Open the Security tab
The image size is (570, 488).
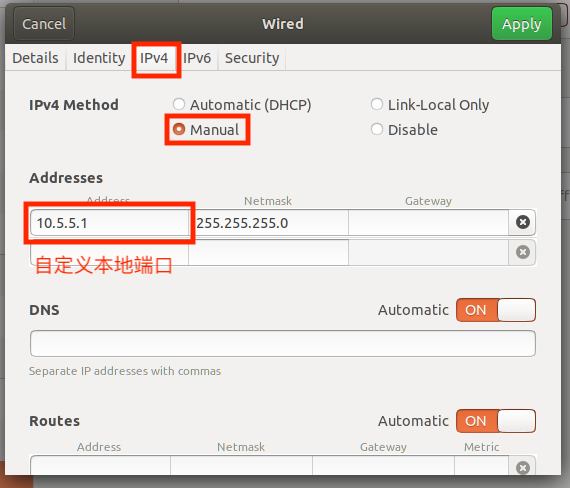click(252, 58)
